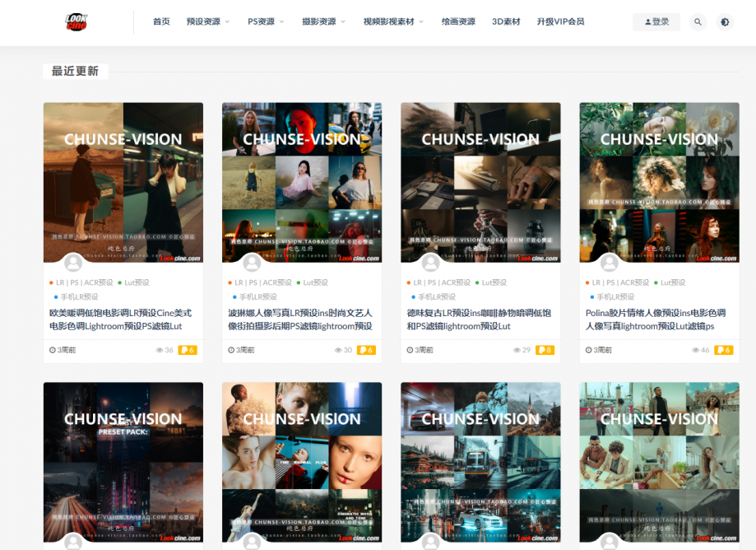Viewport: 756px width, 550px height.
Task: Open the 视频影视素材 menu
Action: [393, 22]
